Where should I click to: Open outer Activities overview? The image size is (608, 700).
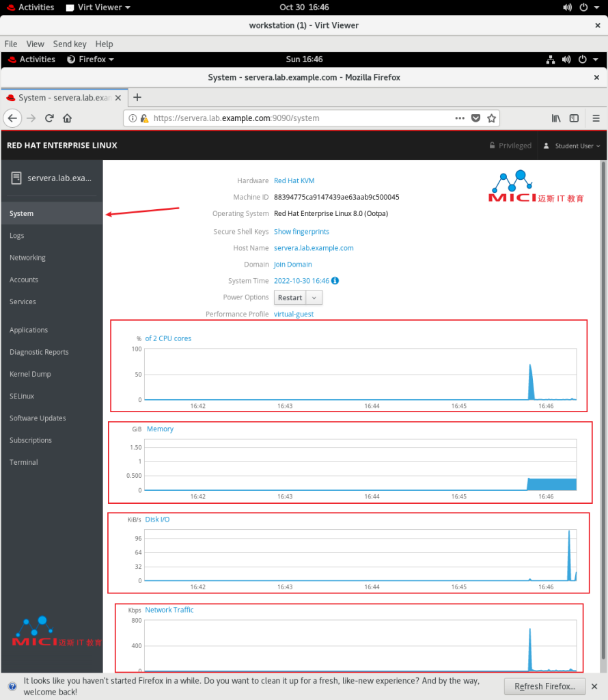point(30,7)
